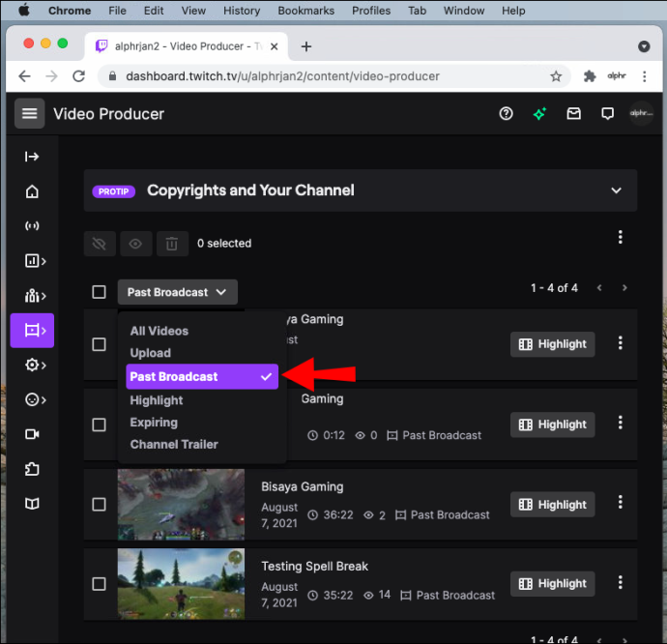Viewport: 667px width, 644px height.
Task: Open the bulk actions three-dot menu
Action: pyautogui.click(x=621, y=237)
